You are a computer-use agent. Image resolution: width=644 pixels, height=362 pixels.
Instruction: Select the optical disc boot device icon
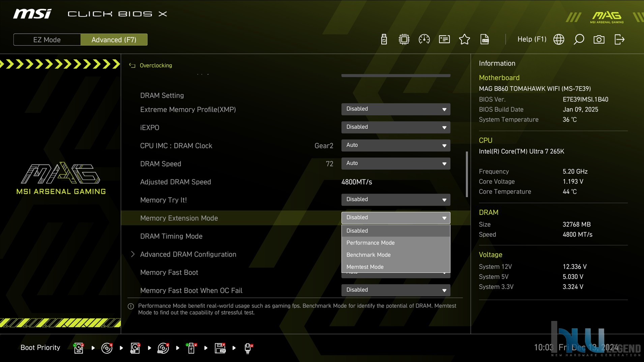click(107, 348)
